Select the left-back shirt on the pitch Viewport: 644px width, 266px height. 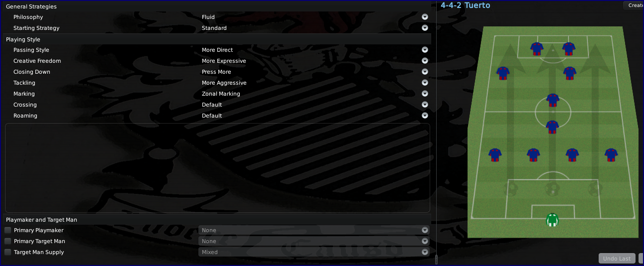point(494,155)
